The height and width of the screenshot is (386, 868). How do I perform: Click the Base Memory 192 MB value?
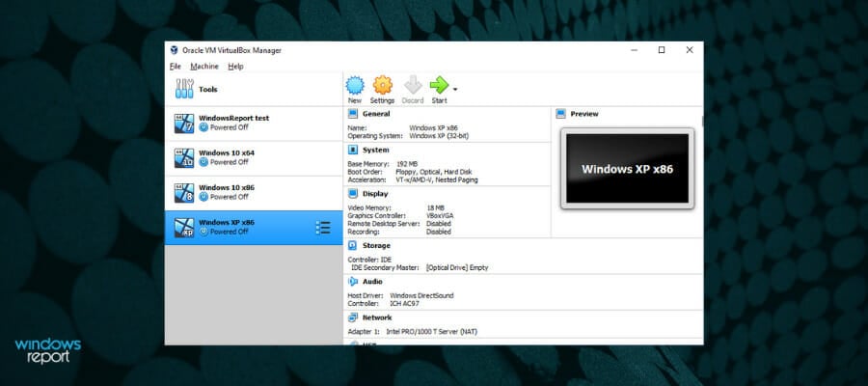pos(408,164)
